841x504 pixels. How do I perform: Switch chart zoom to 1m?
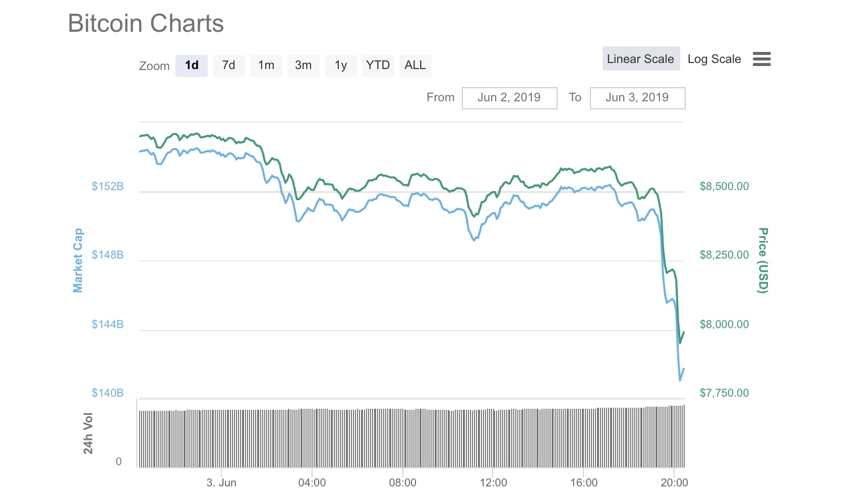(x=266, y=66)
